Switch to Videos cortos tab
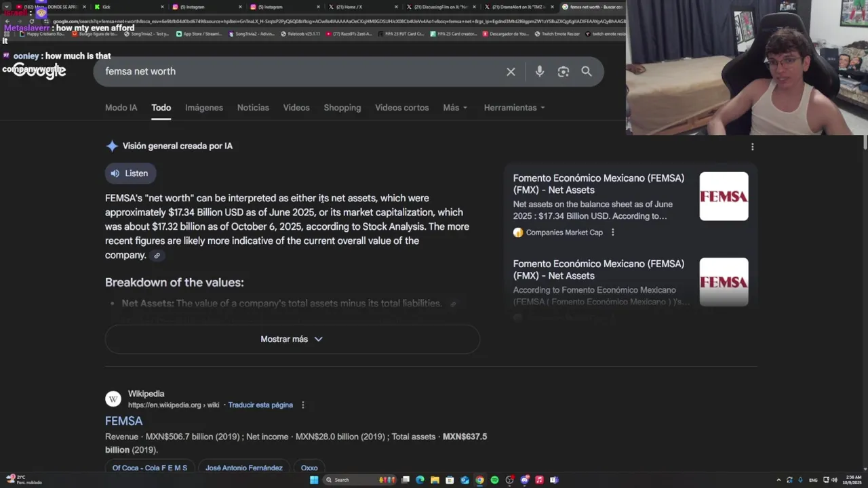The height and width of the screenshot is (488, 868). coord(402,108)
